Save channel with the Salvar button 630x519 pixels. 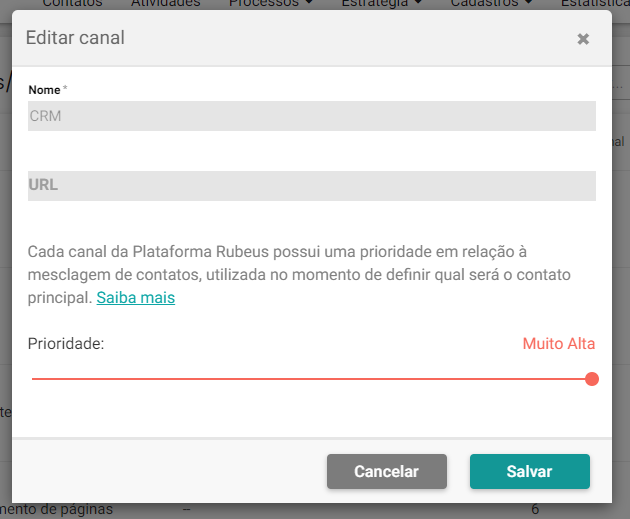point(530,471)
